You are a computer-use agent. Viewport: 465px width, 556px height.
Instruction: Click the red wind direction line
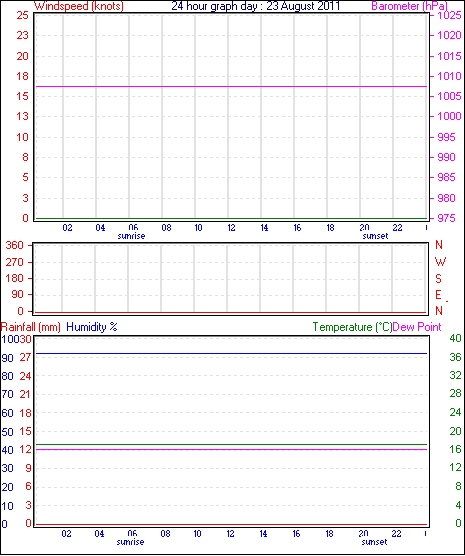tap(231, 312)
